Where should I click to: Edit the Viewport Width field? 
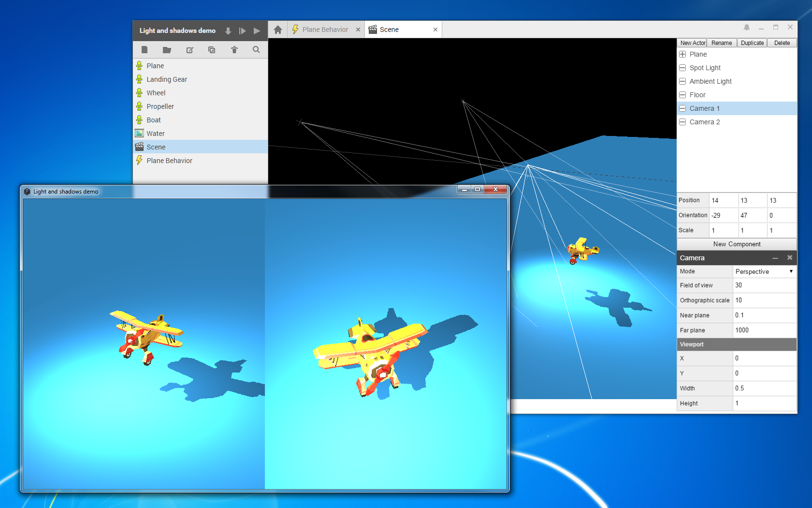pos(765,388)
